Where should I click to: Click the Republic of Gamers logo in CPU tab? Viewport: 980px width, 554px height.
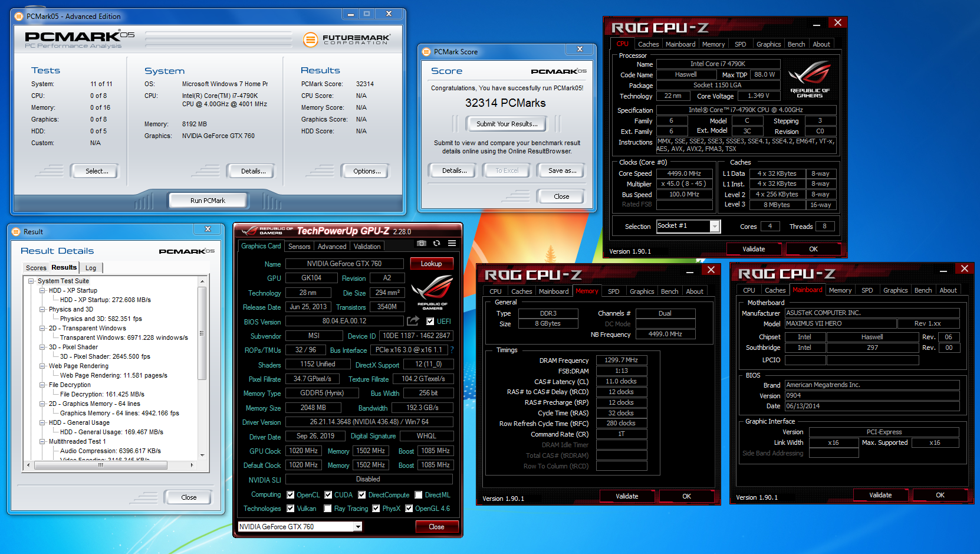[x=810, y=78]
